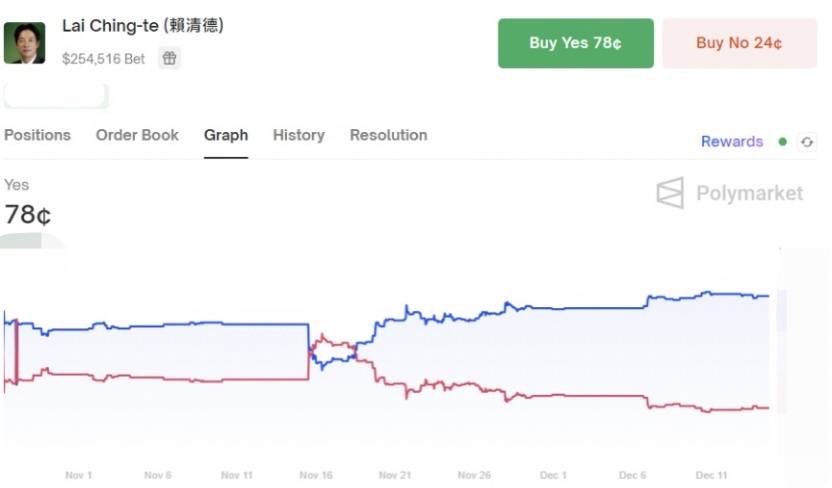Click the 78¢ Yes price readout

pos(28,215)
